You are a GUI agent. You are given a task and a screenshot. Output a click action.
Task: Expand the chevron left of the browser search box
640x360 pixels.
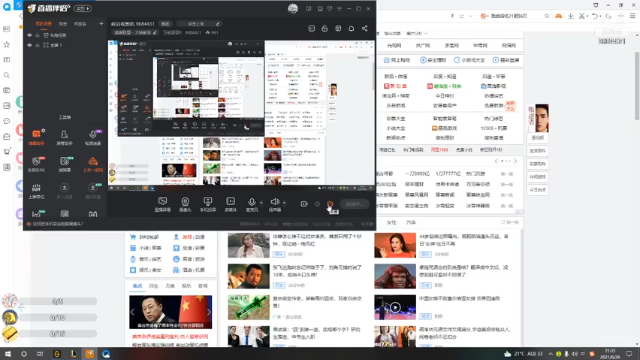click(x=471, y=16)
